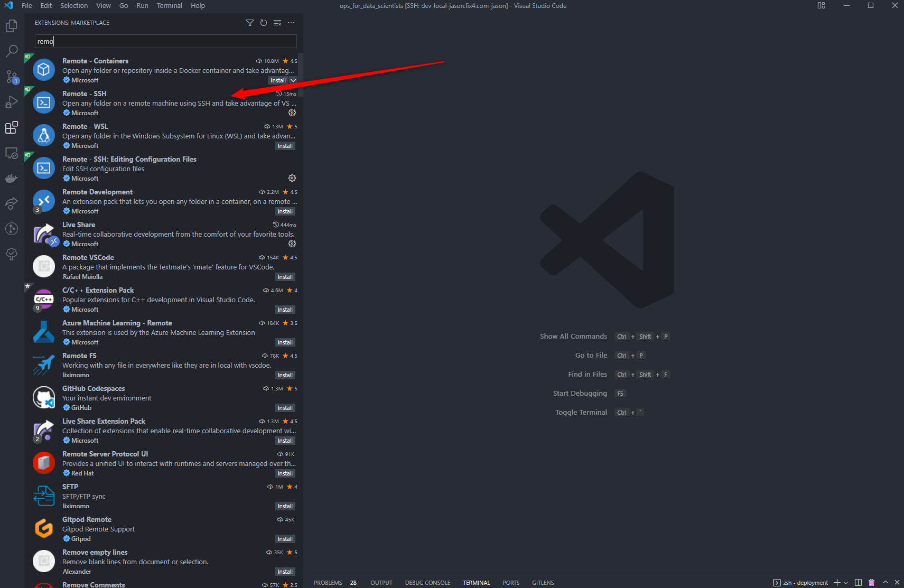Install the C/C++ Extension Pack
Image resolution: width=904 pixels, height=588 pixels.
pos(285,310)
